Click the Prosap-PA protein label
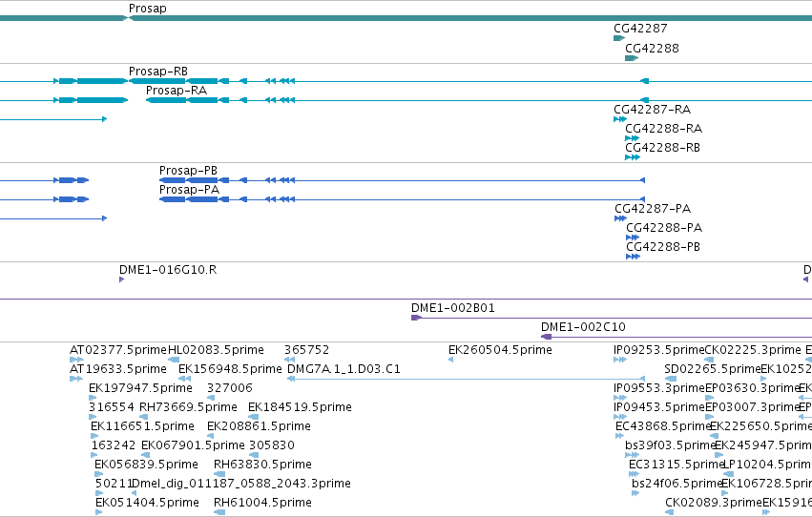Image resolution: width=812 pixels, height=517 pixels. pos(189,190)
